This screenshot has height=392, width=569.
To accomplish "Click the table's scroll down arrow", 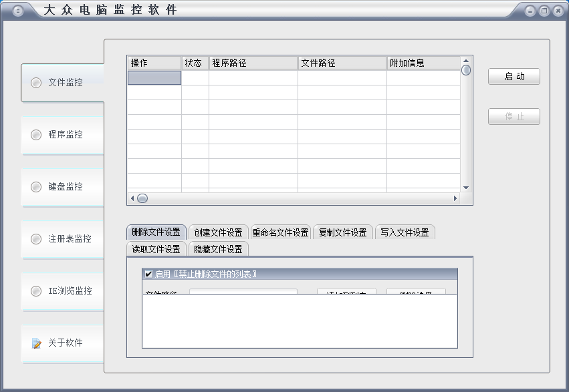I will (x=466, y=188).
